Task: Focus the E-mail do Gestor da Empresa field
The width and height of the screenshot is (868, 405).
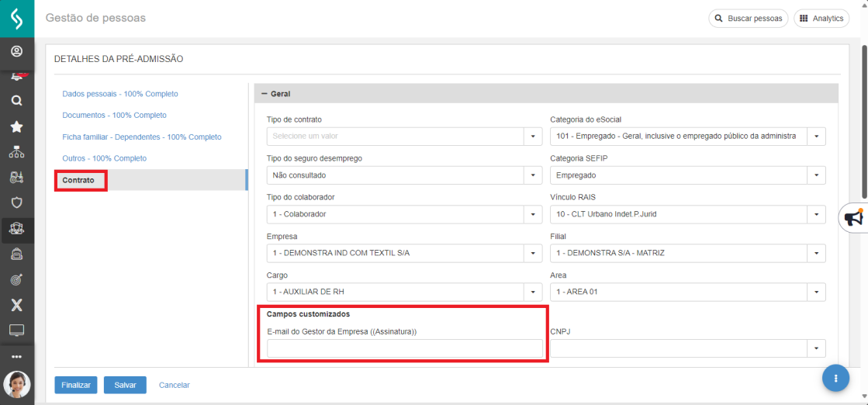Action: click(404, 349)
